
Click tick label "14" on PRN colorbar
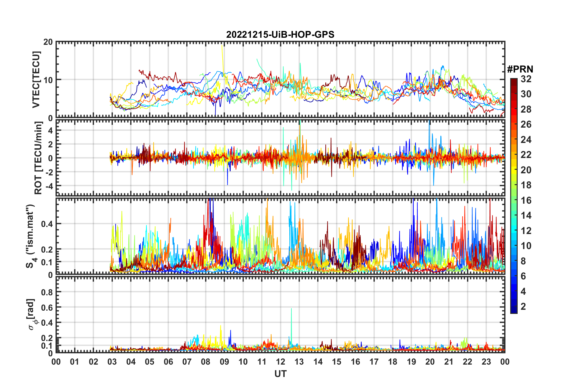[x=526, y=215]
